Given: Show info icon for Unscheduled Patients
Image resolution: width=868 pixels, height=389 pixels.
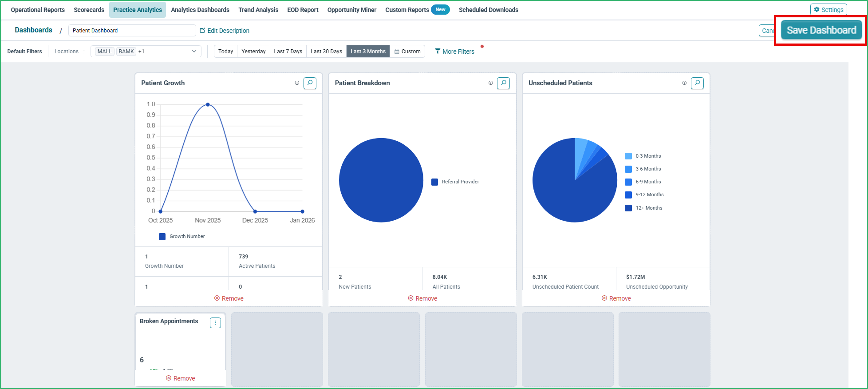Looking at the screenshot, I should tap(684, 83).
